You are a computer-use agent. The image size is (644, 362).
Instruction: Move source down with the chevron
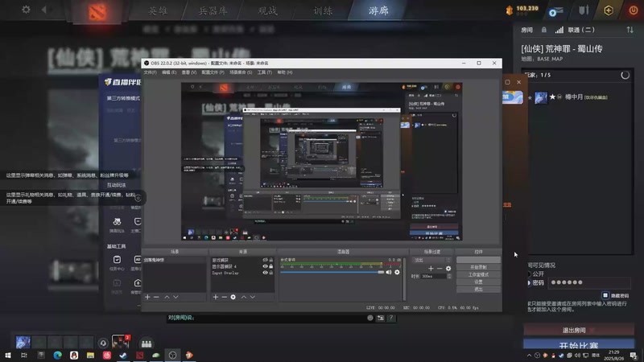click(x=253, y=297)
